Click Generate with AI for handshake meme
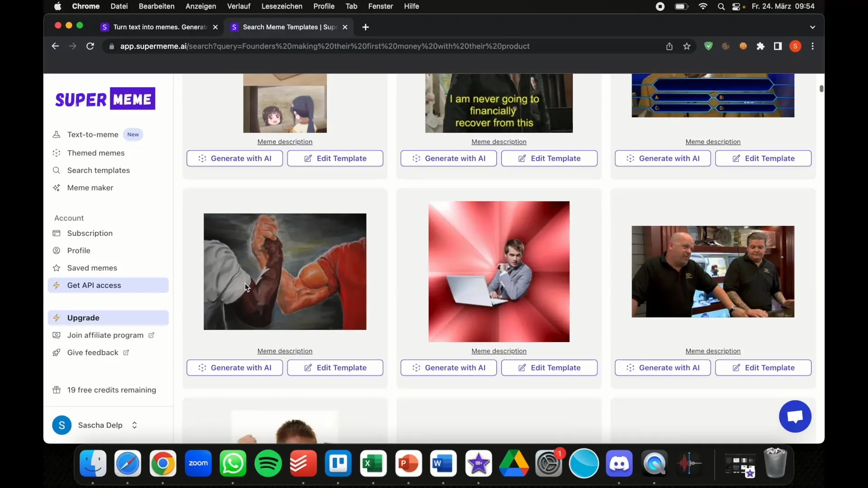This screenshot has width=868, height=488. click(x=234, y=368)
